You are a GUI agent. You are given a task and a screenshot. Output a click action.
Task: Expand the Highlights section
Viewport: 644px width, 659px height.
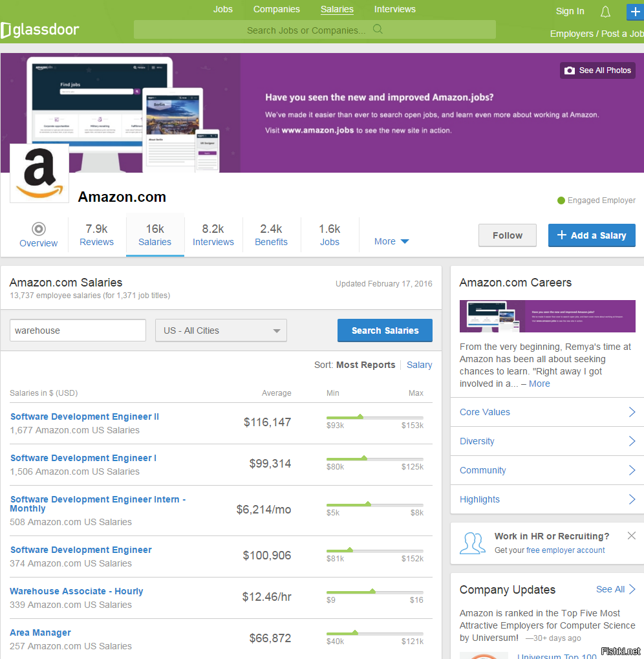tap(547, 499)
